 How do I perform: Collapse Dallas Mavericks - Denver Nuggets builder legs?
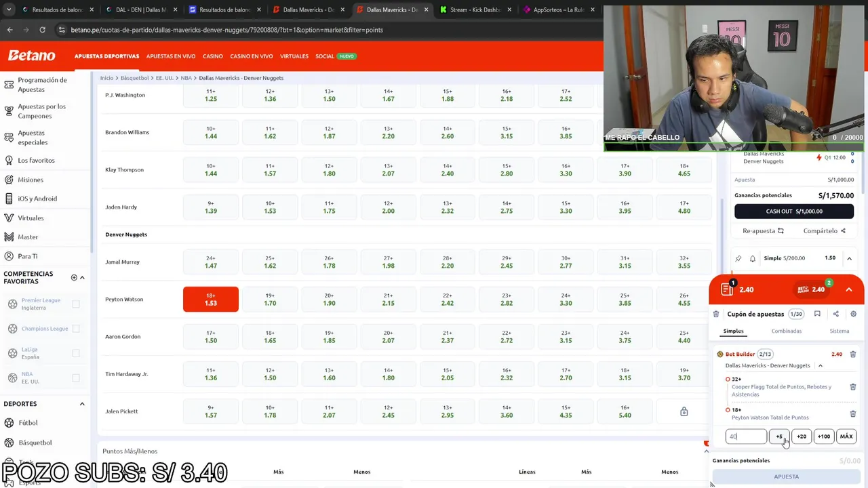(820, 366)
